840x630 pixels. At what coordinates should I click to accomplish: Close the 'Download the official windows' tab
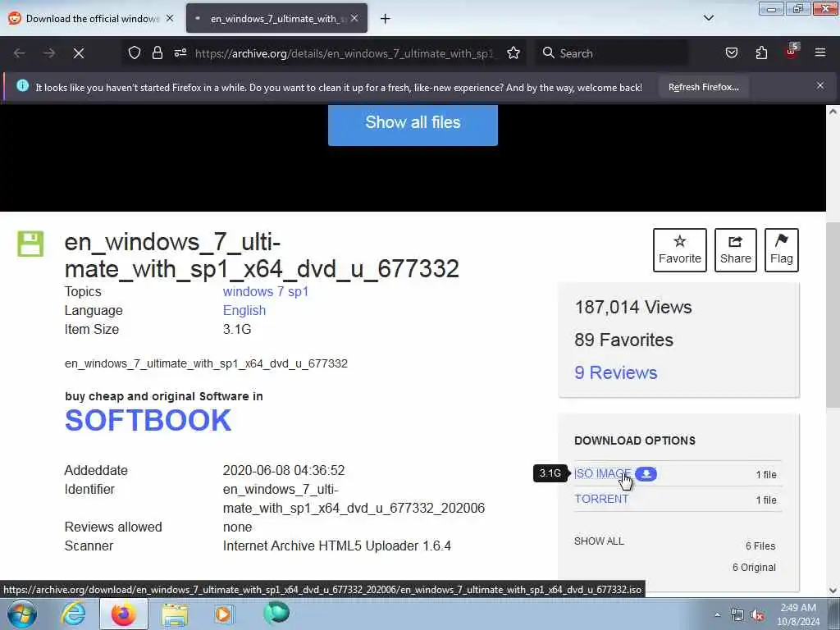[x=170, y=18]
